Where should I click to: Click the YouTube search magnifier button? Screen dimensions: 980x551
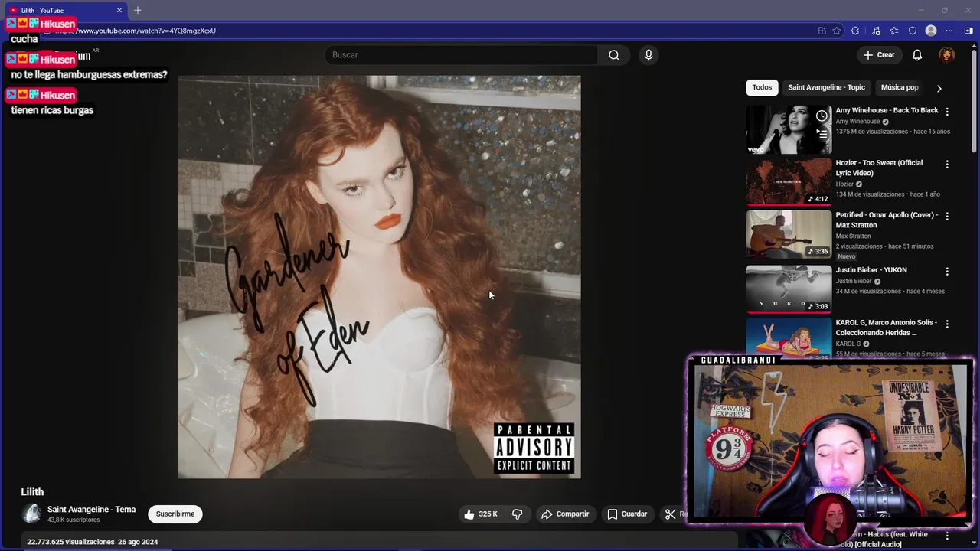coord(613,55)
